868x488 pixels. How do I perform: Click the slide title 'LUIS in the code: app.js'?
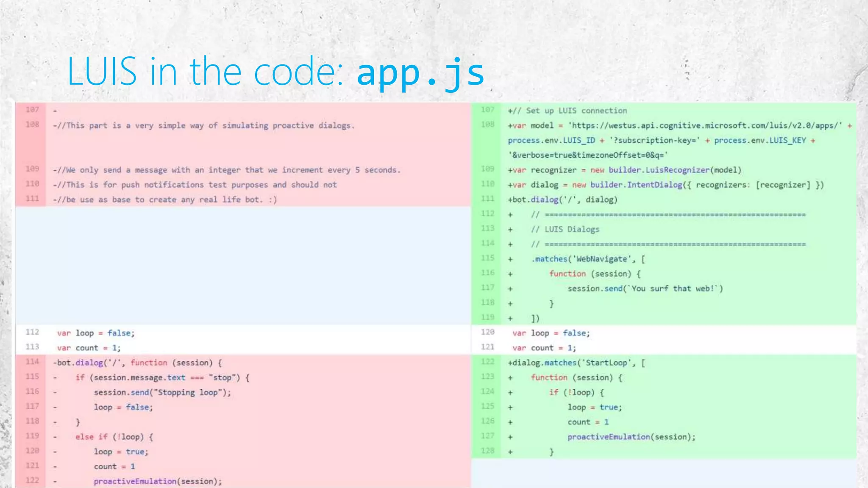(x=275, y=72)
